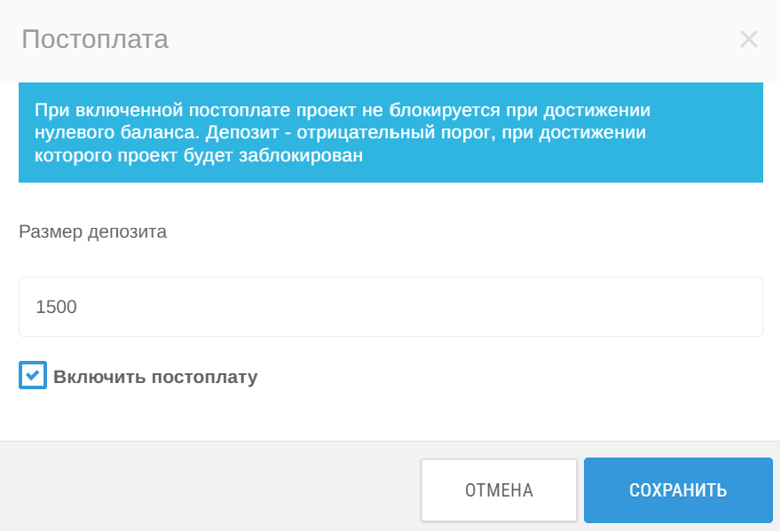781x532 pixels.
Task: Click the 1500 value in the deposit field
Action: pos(57,308)
